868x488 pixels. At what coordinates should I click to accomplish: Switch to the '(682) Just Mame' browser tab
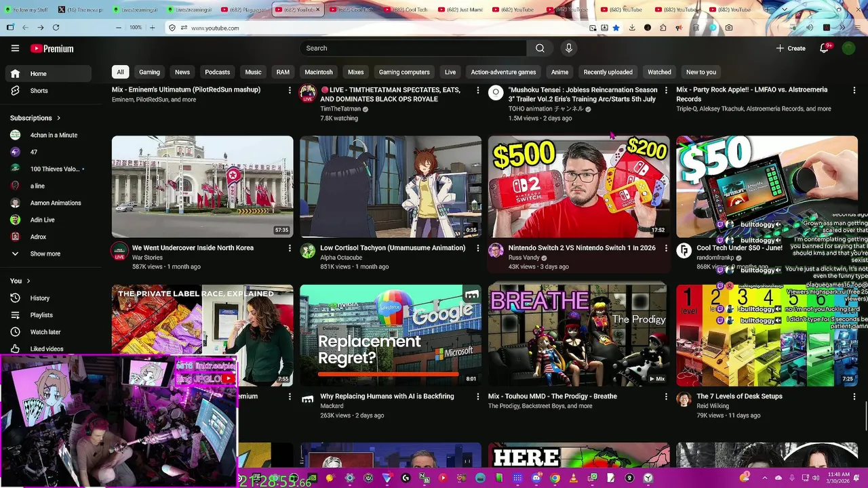(461, 9)
